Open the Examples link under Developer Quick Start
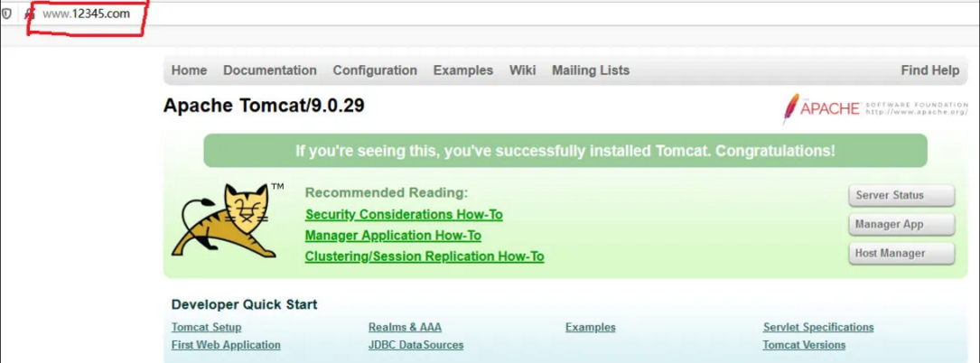Viewport: 980px width, 363px height. coord(591,328)
